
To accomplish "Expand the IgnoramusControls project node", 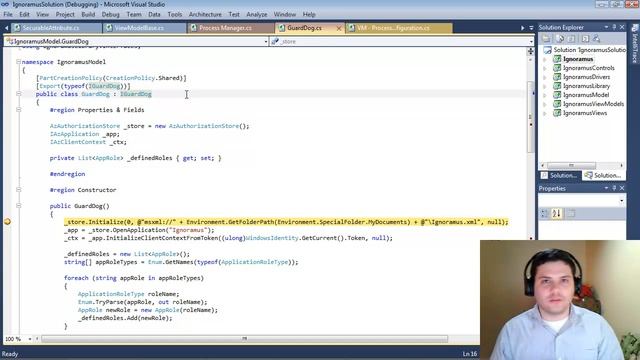I will coord(545,68).
